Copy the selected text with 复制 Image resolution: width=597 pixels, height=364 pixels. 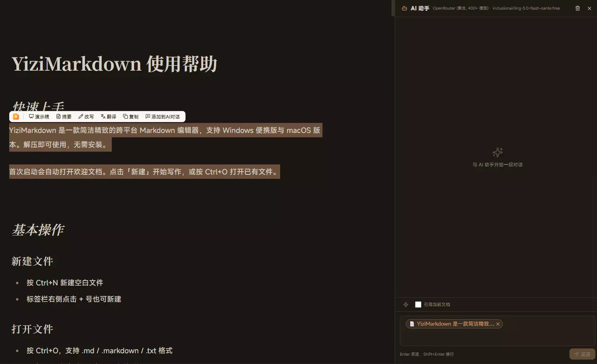click(x=131, y=117)
